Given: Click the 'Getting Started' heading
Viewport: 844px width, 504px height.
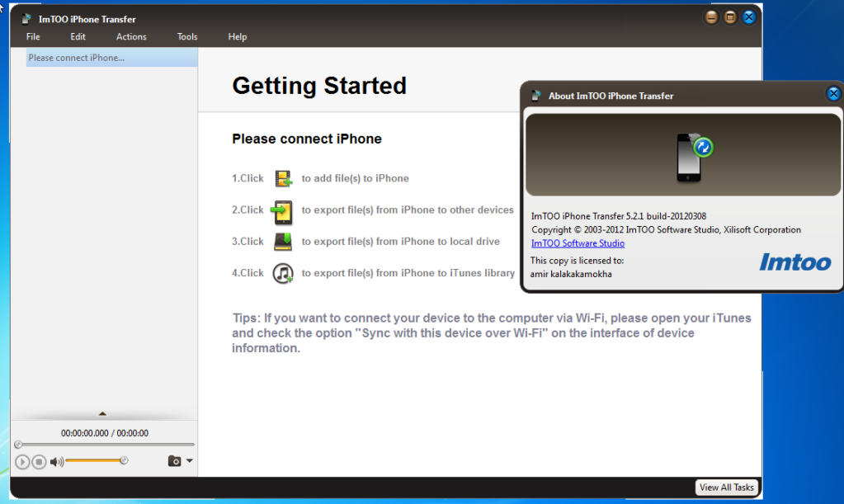Looking at the screenshot, I should tap(319, 86).
